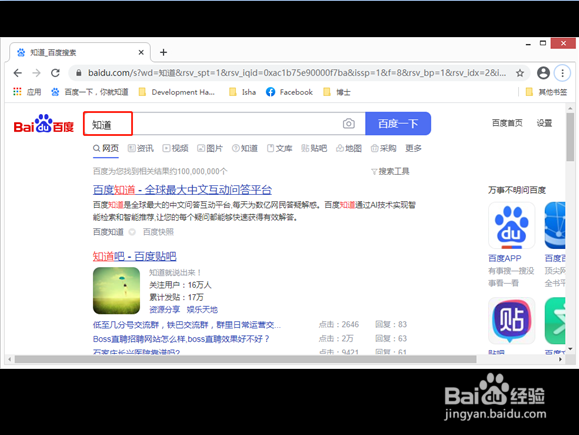This screenshot has height=435, width=579.
Task: Click the Baidu search input box
Action: [224, 124]
